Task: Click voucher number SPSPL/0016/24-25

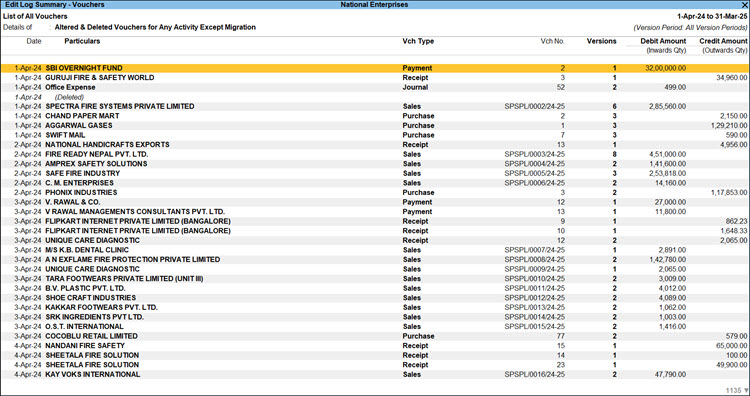Action: (534, 374)
